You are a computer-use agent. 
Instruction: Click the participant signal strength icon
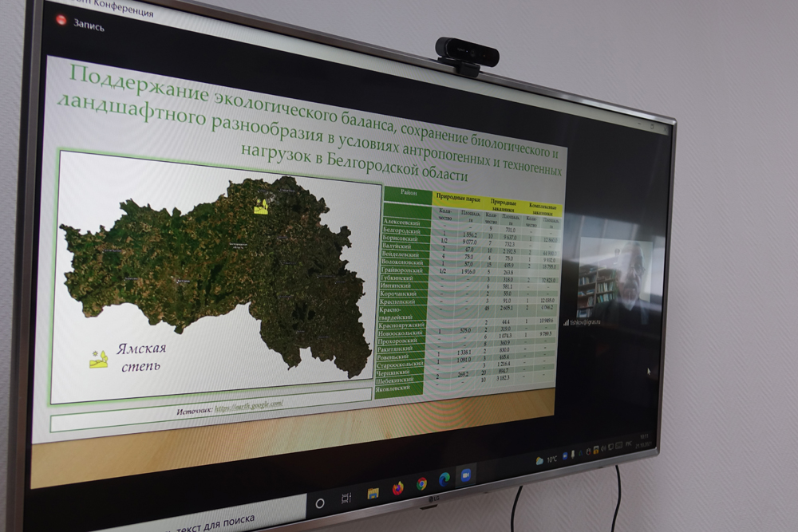[x=567, y=323]
